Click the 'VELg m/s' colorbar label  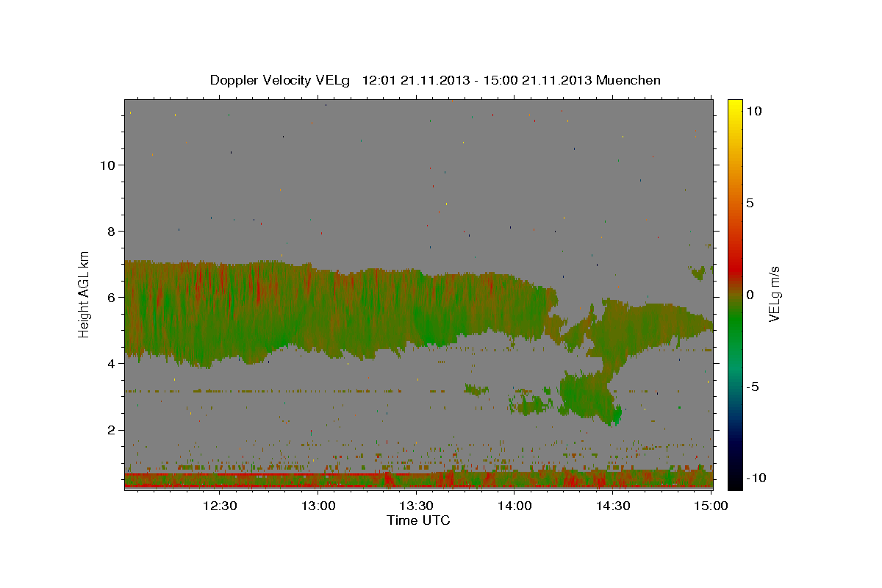click(x=774, y=293)
